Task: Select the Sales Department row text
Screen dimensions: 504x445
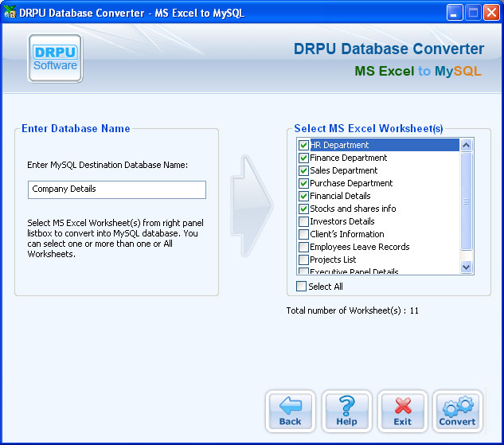Action: tap(344, 170)
